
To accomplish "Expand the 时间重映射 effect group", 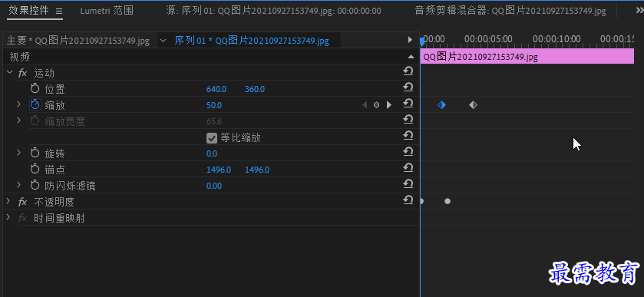I will point(8,217).
